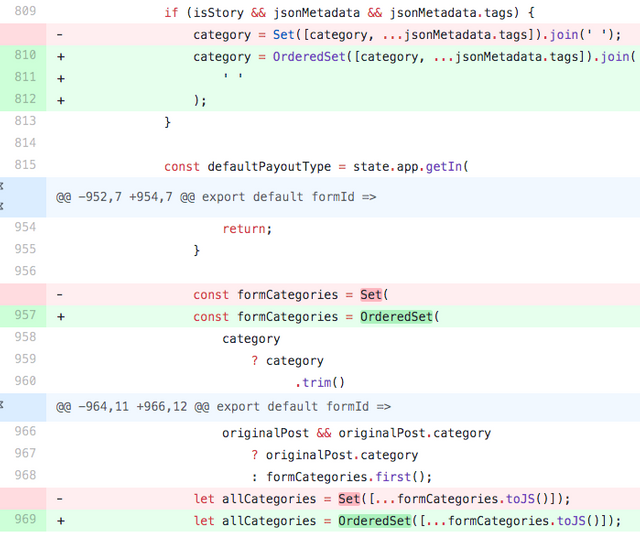This screenshot has height=533, width=640.
Task: Select line number 813 in the gutter
Action: [x=25, y=121]
